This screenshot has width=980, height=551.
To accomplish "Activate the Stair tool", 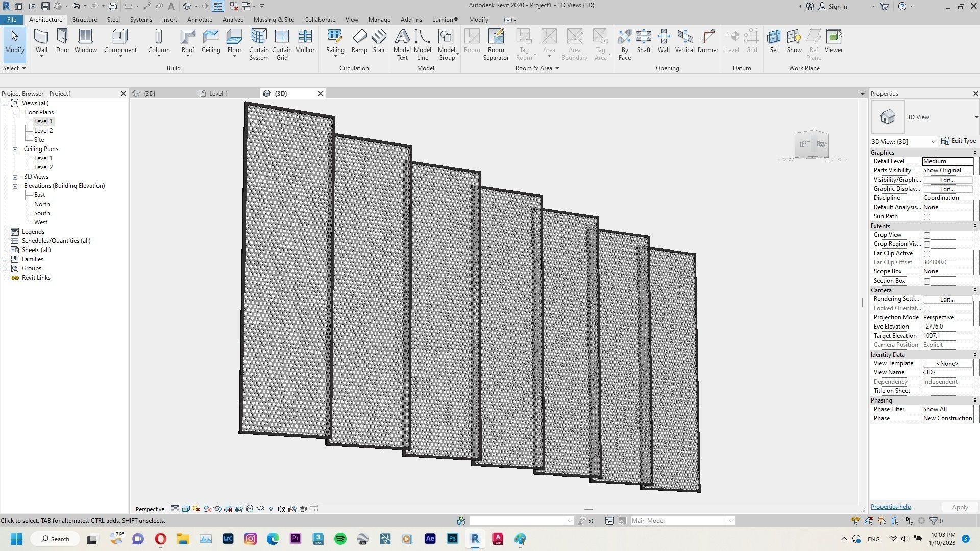I will coord(379,41).
